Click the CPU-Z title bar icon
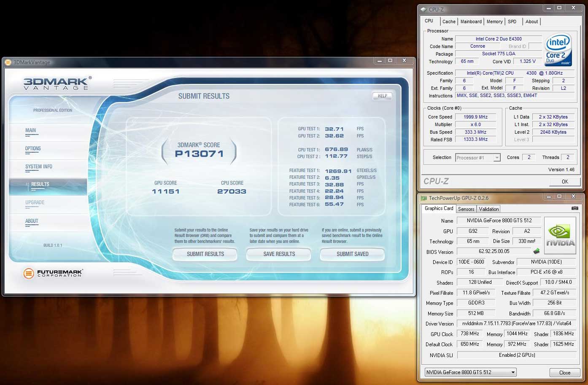This screenshot has height=385, width=588. point(423,9)
